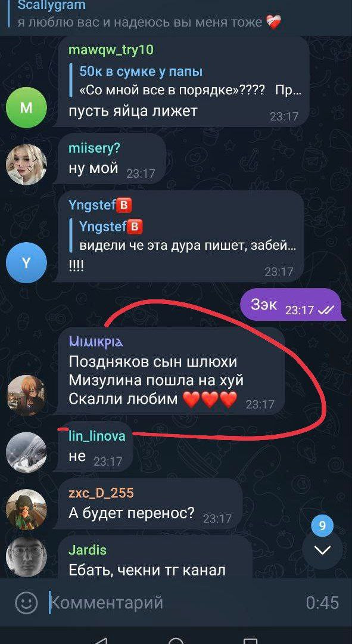This screenshot has width=352, height=644.
Task: Jump to quoted Yngstef message reply
Action: [183, 236]
